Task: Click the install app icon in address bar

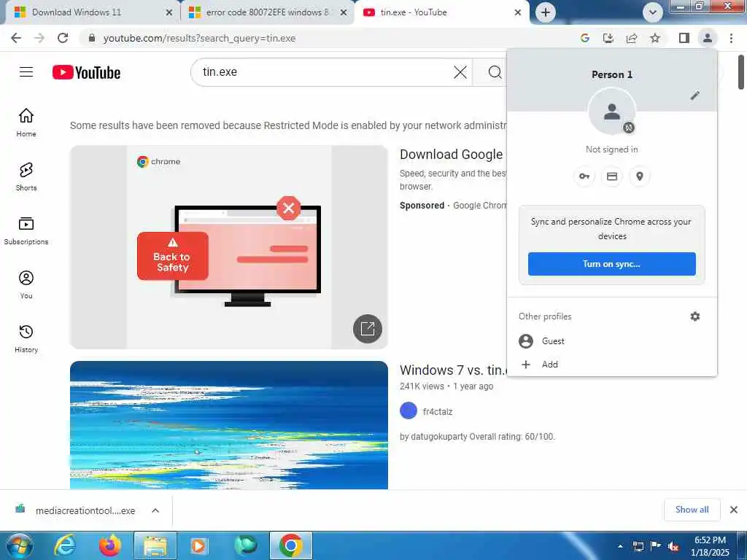Action: click(x=608, y=38)
